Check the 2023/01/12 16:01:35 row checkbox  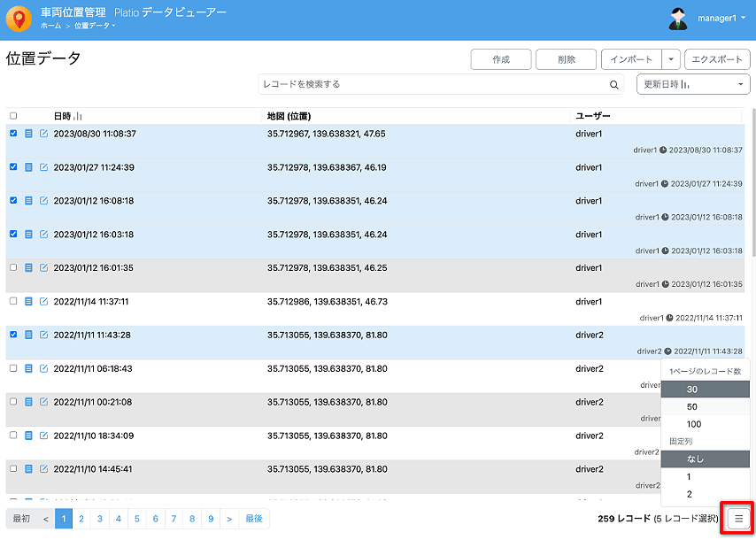point(13,267)
